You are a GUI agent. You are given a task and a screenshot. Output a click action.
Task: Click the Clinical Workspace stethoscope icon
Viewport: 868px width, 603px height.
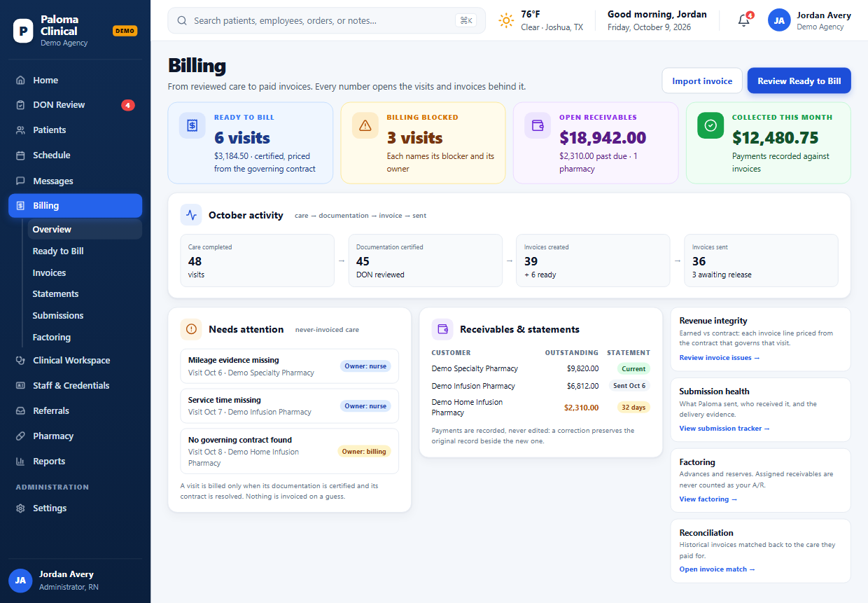pos(20,361)
